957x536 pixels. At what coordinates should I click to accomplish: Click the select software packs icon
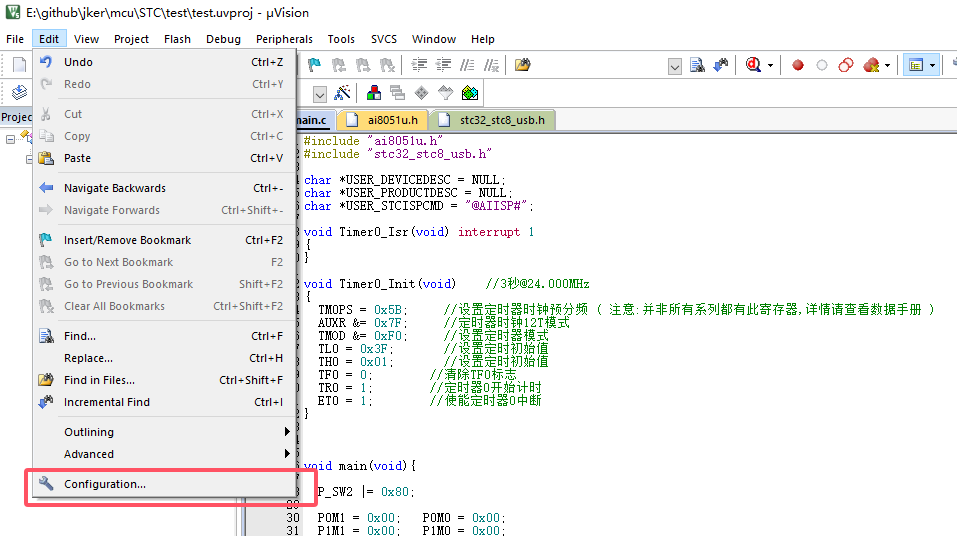pos(446,93)
